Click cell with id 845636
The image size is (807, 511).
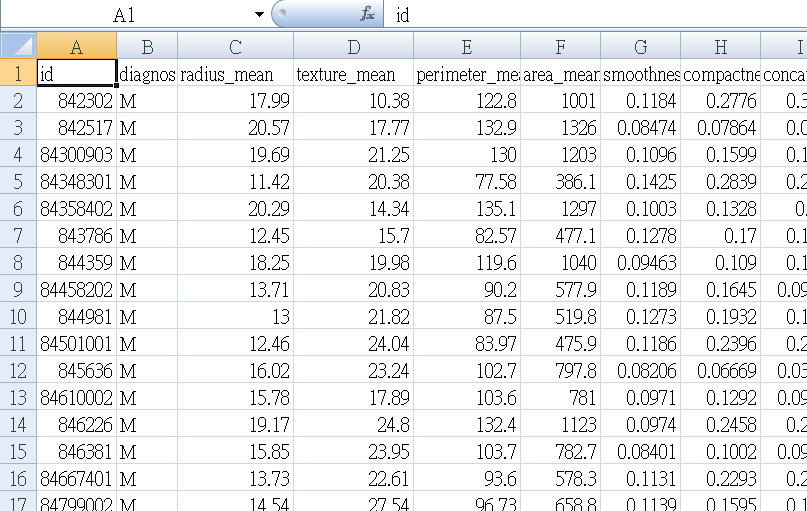77,371
